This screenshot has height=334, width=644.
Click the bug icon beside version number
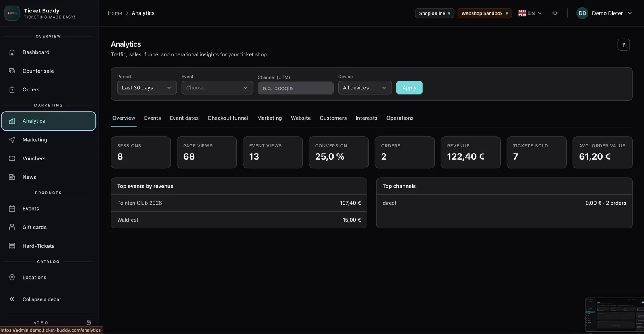coord(89,323)
